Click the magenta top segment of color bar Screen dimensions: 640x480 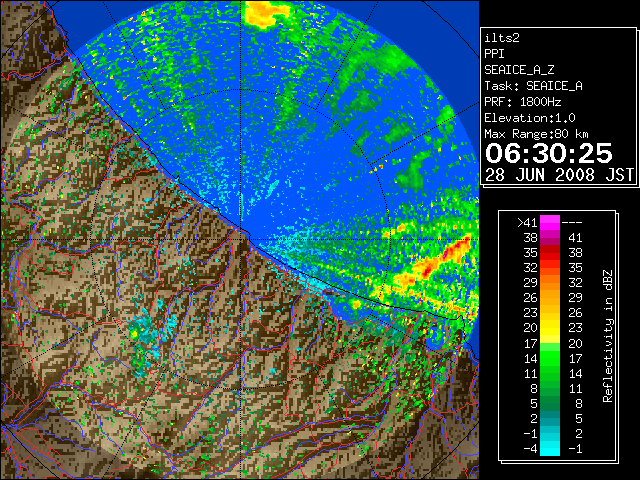pos(550,222)
